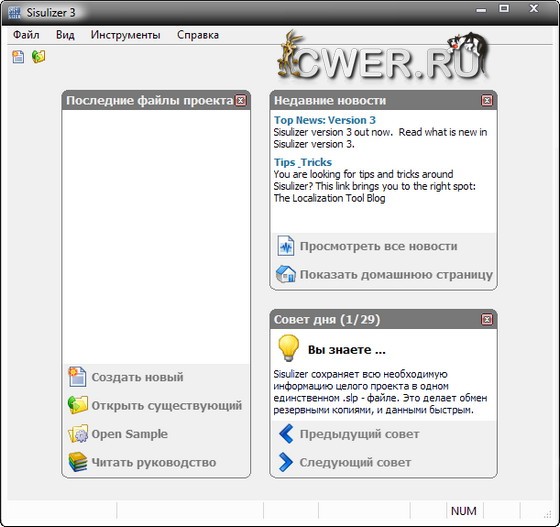The image size is (560, 527).
Task: Click the light bulb tip icon
Action: tap(288, 348)
